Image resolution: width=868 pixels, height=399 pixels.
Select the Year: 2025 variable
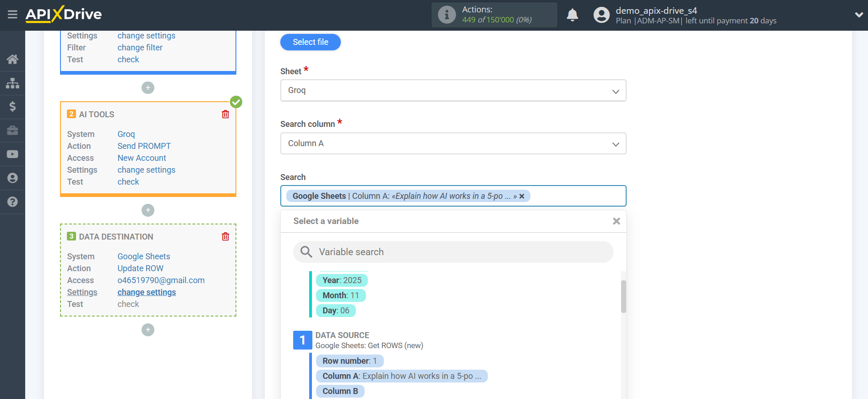point(342,280)
